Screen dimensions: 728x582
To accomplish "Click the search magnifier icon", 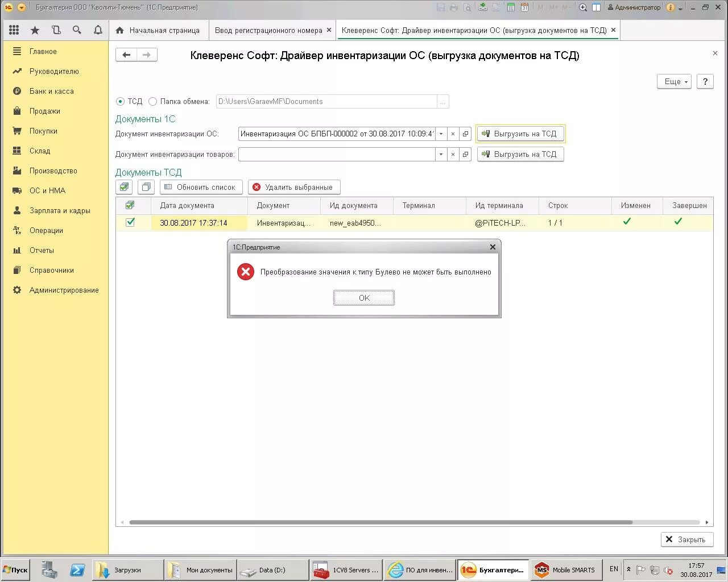I will pos(77,30).
